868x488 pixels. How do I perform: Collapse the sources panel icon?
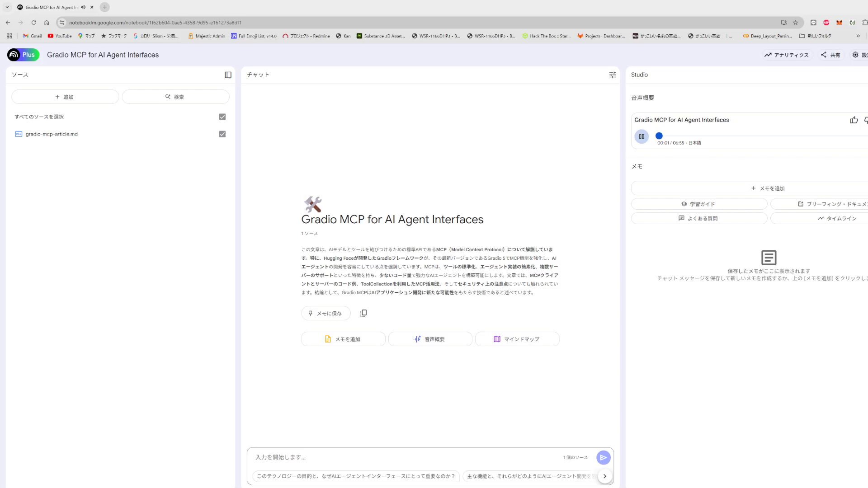[x=228, y=75]
